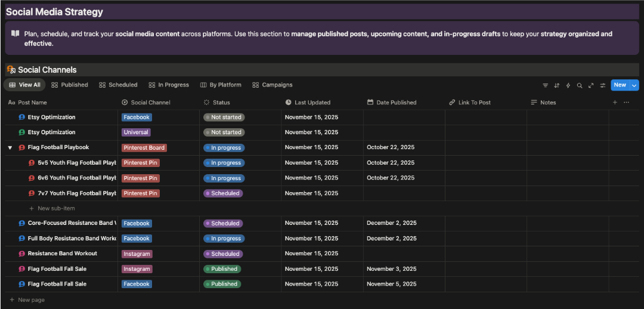Open the Status column header menu
The width and height of the screenshot is (644, 309).
(x=221, y=103)
